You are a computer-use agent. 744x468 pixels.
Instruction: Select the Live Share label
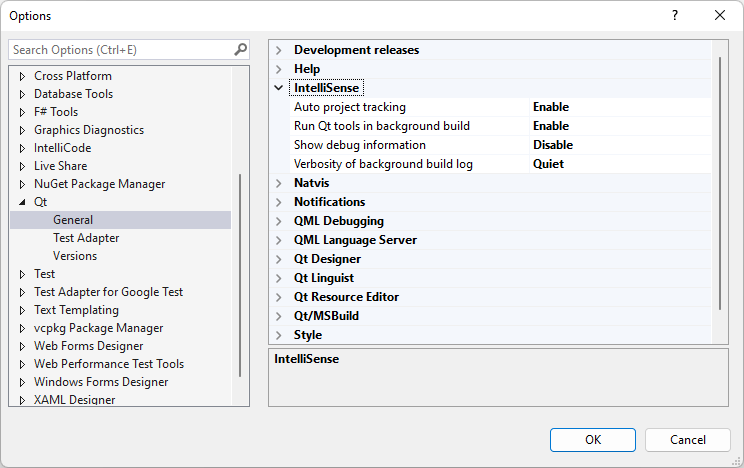pos(60,166)
